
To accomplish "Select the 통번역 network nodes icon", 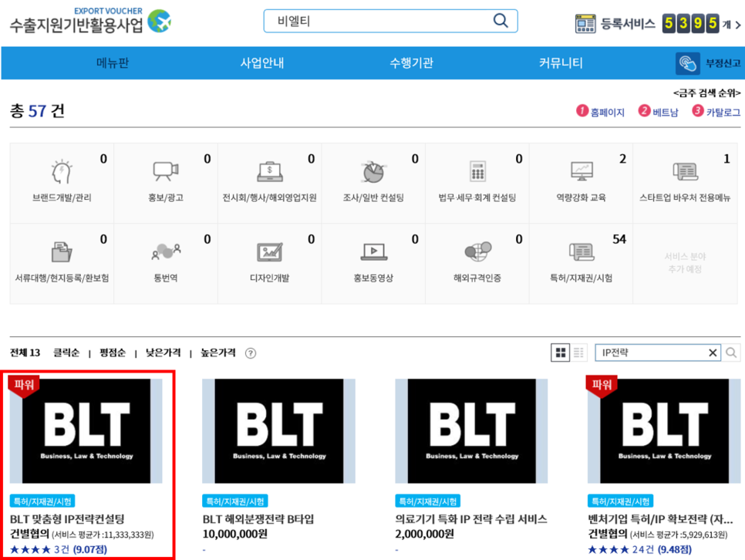I will click(165, 251).
